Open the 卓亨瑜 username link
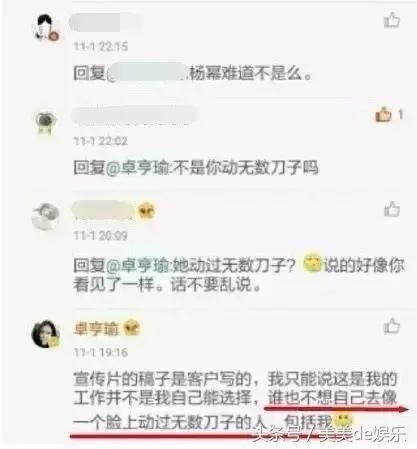 (96, 328)
